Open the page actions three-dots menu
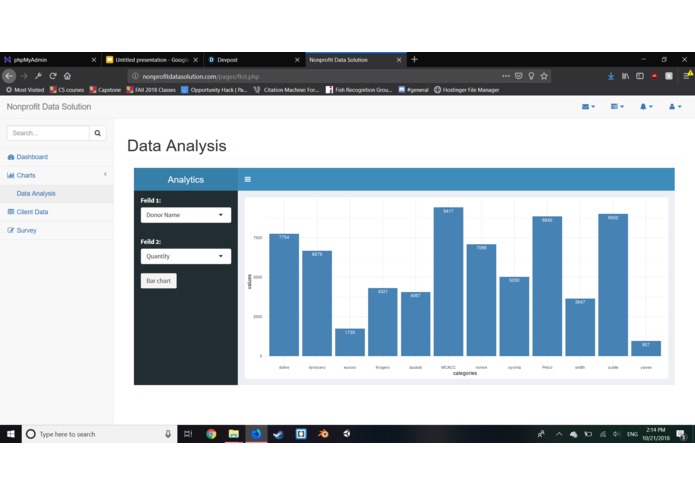695x494 pixels. (x=506, y=76)
